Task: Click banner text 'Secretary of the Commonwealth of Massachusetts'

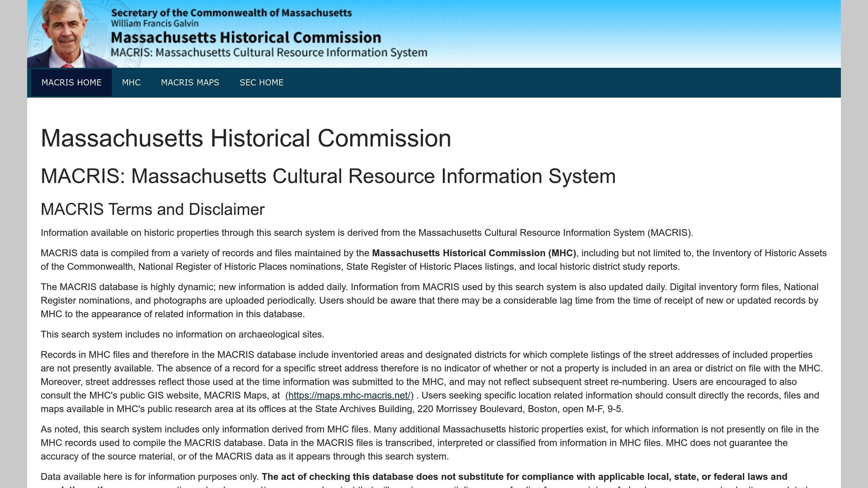Action: [x=231, y=13]
